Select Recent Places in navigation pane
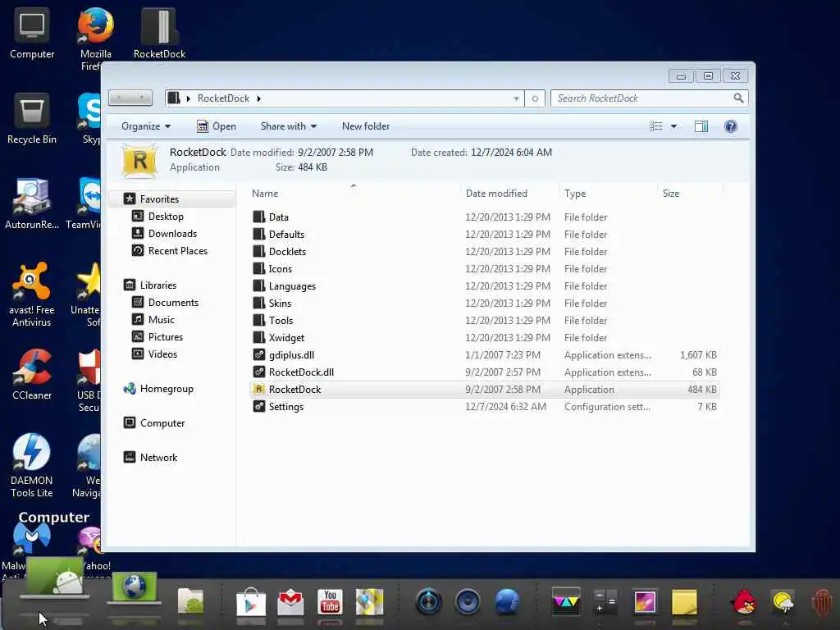The height and width of the screenshot is (630, 840). (170, 251)
